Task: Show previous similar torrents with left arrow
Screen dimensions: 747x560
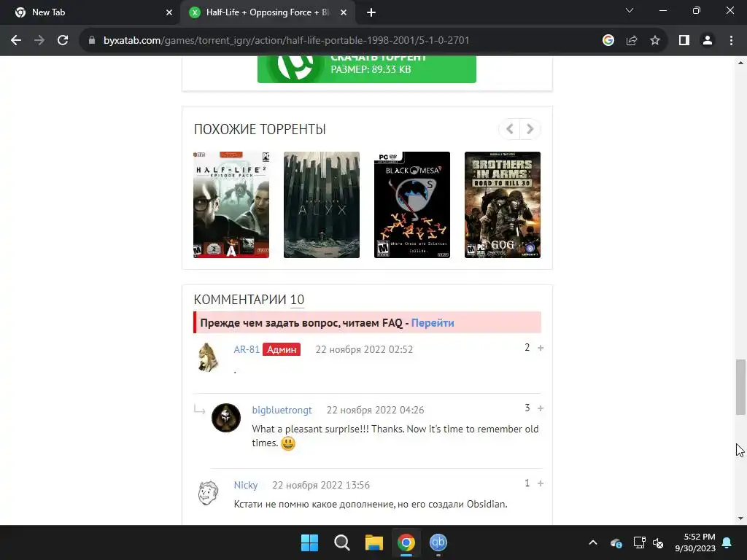Action: click(x=509, y=129)
